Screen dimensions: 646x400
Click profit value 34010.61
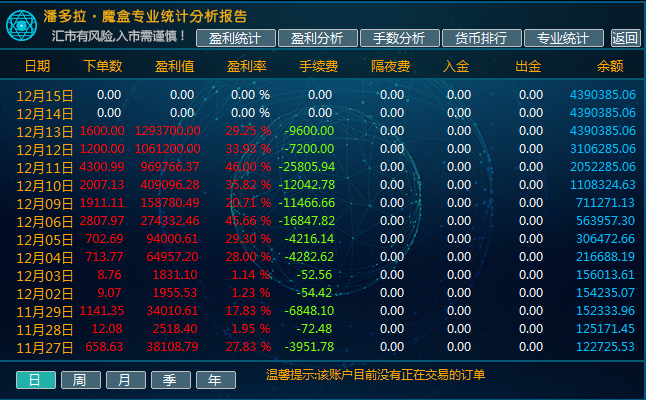tap(172, 311)
